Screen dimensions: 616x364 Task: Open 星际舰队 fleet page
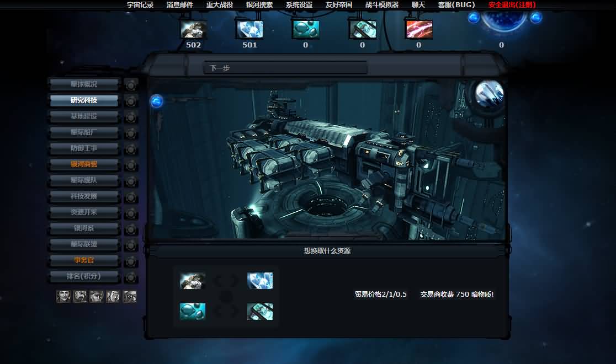[x=84, y=180]
